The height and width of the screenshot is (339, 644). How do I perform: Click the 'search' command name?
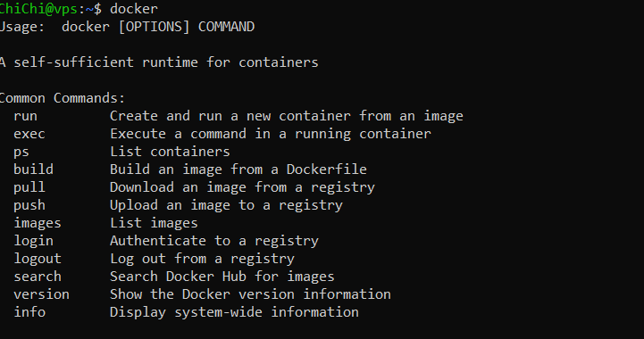point(38,277)
